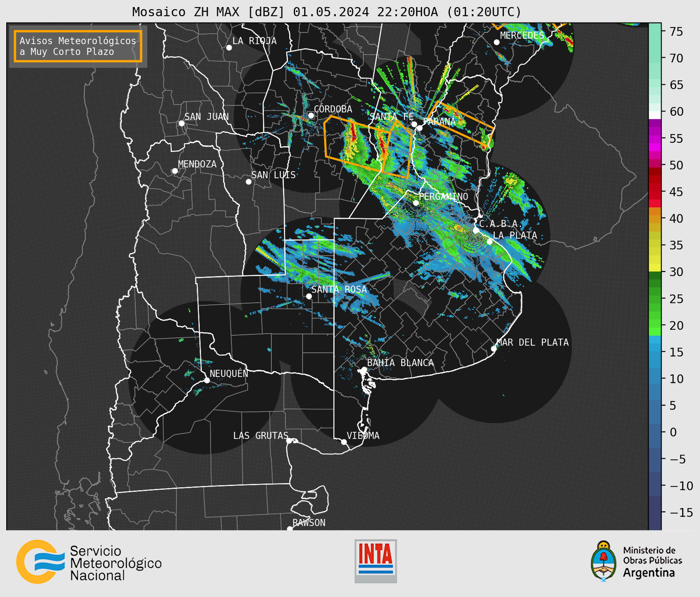Click the MENDOZA label text
The height and width of the screenshot is (597, 700).
tap(198, 164)
